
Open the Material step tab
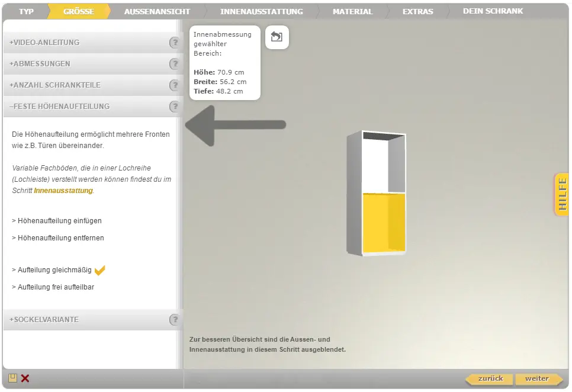coord(352,12)
